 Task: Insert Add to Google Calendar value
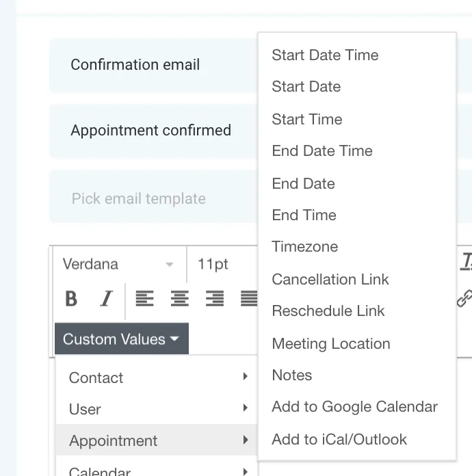point(355,406)
